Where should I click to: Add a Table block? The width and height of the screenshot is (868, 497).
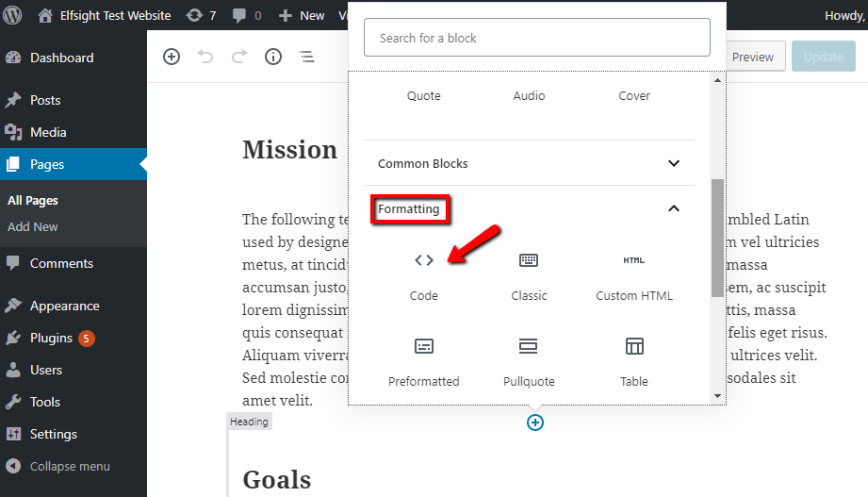(x=634, y=361)
